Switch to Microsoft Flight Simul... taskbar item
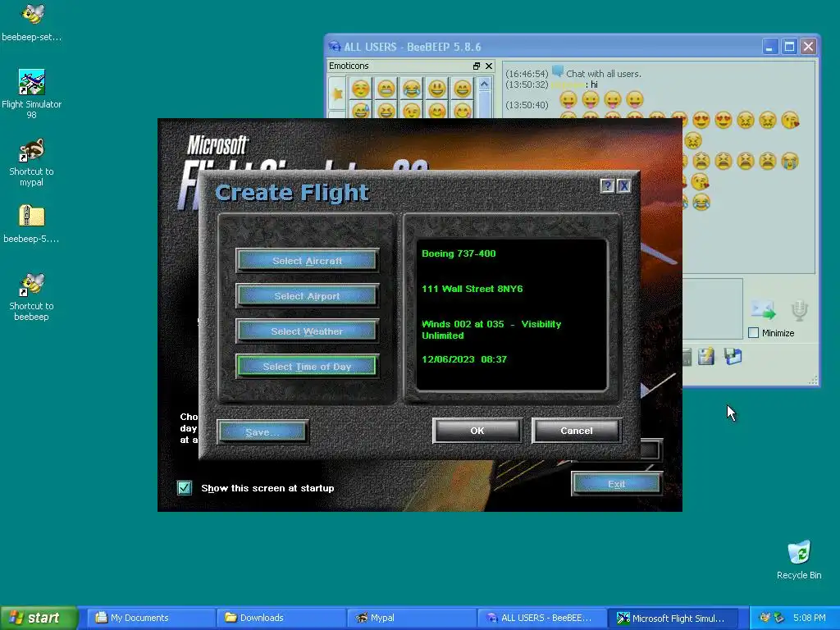The image size is (840, 630). point(671,618)
